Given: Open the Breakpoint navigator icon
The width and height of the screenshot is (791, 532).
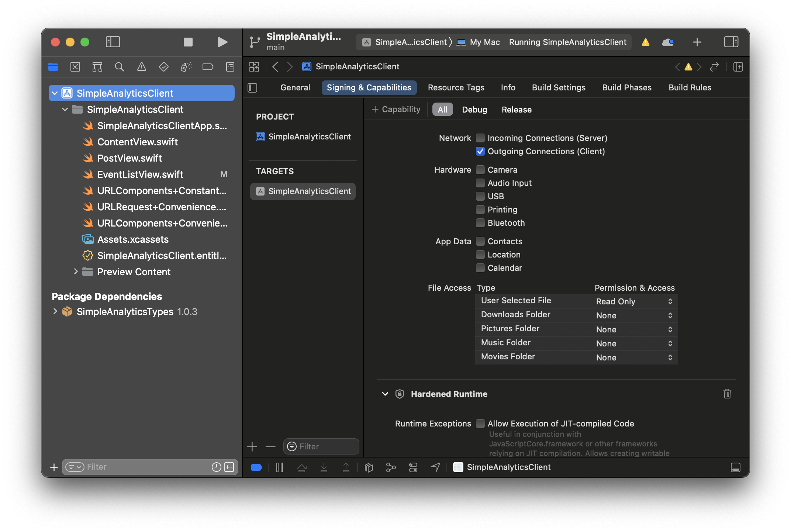Looking at the screenshot, I should point(208,67).
